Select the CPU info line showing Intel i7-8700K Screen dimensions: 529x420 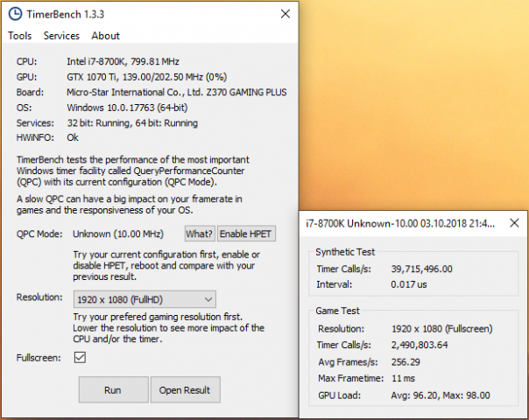point(123,61)
